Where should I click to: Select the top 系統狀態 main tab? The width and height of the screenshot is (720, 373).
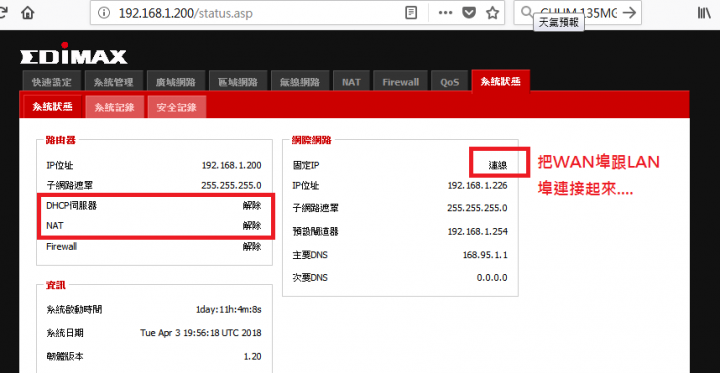click(x=501, y=81)
